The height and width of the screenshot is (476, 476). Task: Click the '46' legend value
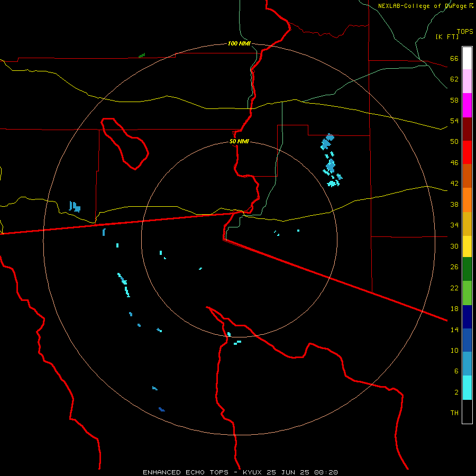(x=454, y=163)
